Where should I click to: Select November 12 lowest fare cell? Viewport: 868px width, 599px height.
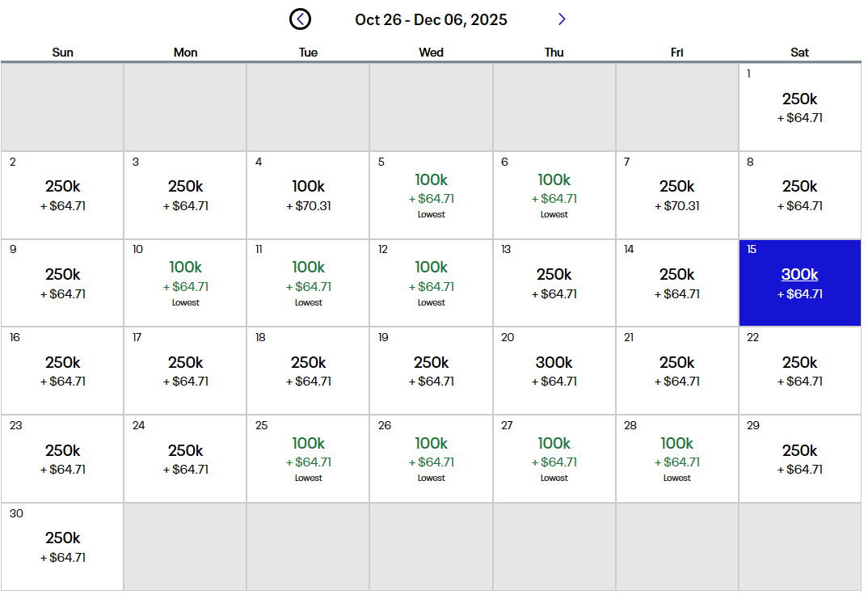click(x=431, y=283)
